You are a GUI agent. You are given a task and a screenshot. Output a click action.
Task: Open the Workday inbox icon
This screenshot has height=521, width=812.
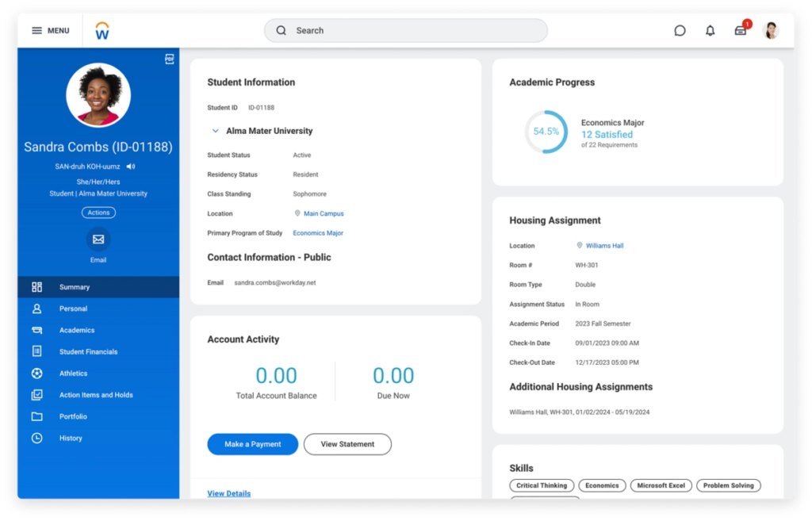[x=740, y=29]
